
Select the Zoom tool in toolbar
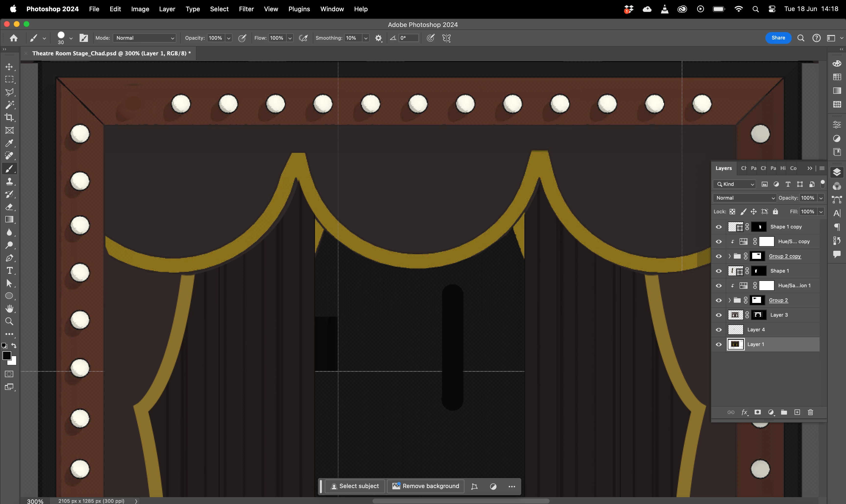click(9, 321)
